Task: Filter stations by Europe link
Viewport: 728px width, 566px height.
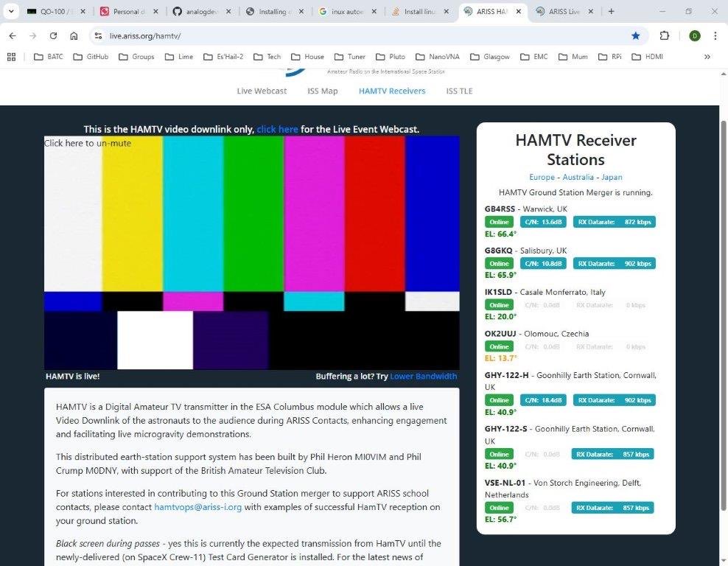Action: point(542,177)
